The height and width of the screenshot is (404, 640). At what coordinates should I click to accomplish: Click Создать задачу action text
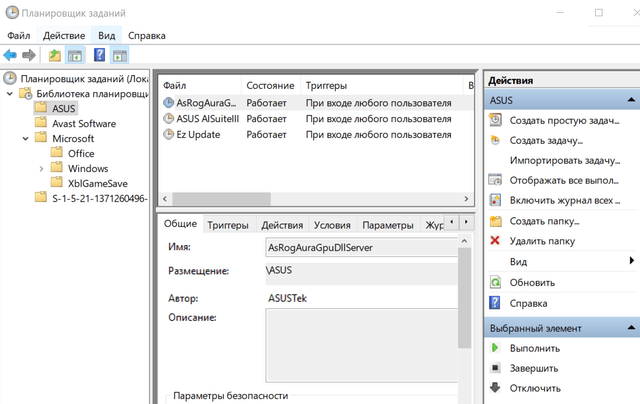tap(546, 140)
